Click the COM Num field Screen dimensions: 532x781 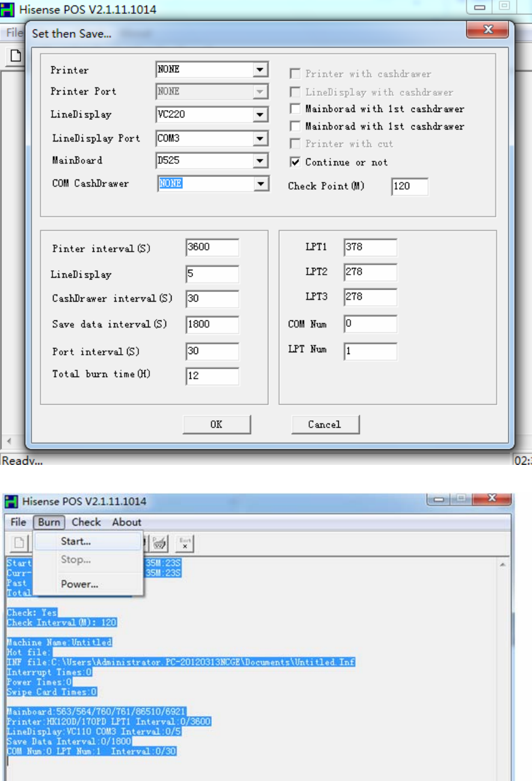(x=371, y=325)
